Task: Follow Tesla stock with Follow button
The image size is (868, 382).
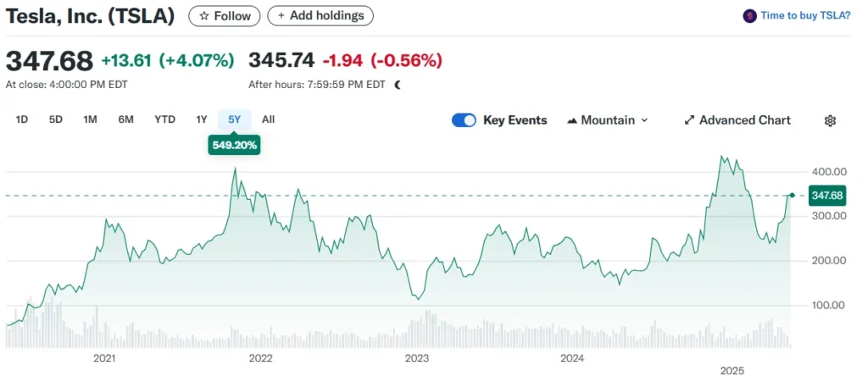Action: 224,16
